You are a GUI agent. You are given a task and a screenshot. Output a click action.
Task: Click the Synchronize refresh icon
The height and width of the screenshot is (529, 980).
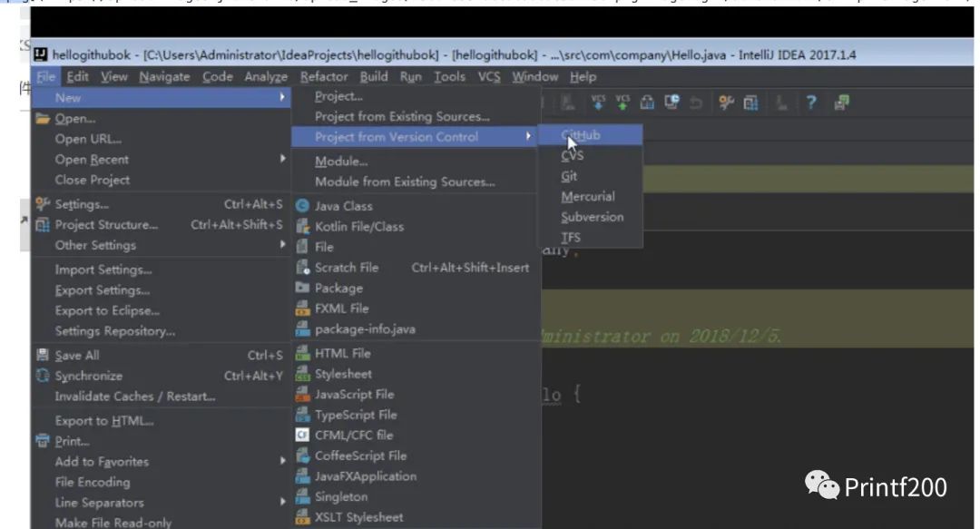[x=43, y=376]
